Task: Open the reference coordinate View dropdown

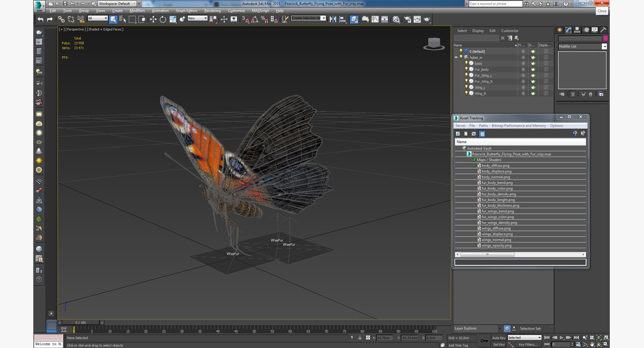Action: (197, 18)
